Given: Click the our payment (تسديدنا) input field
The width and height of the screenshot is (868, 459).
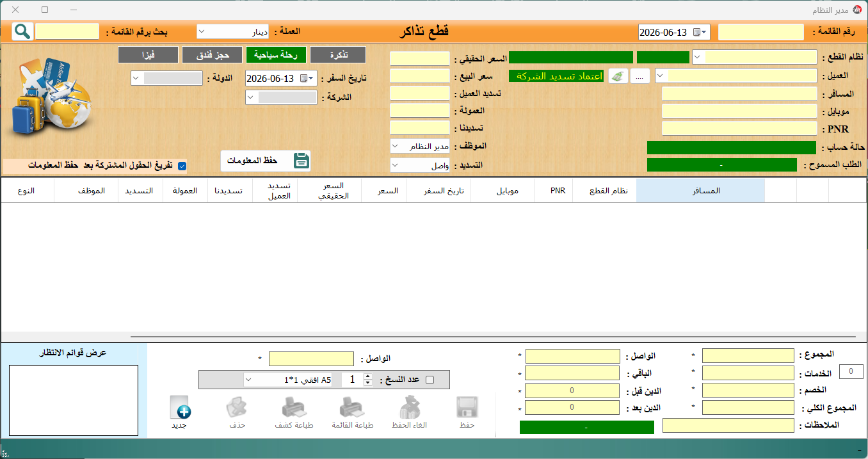Looking at the screenshot, I should [x=420, y=128].
